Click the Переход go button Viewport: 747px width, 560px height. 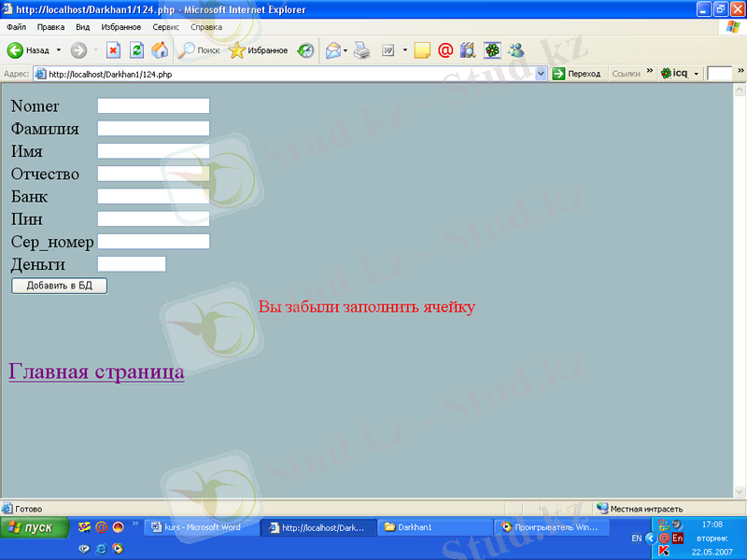577,74
